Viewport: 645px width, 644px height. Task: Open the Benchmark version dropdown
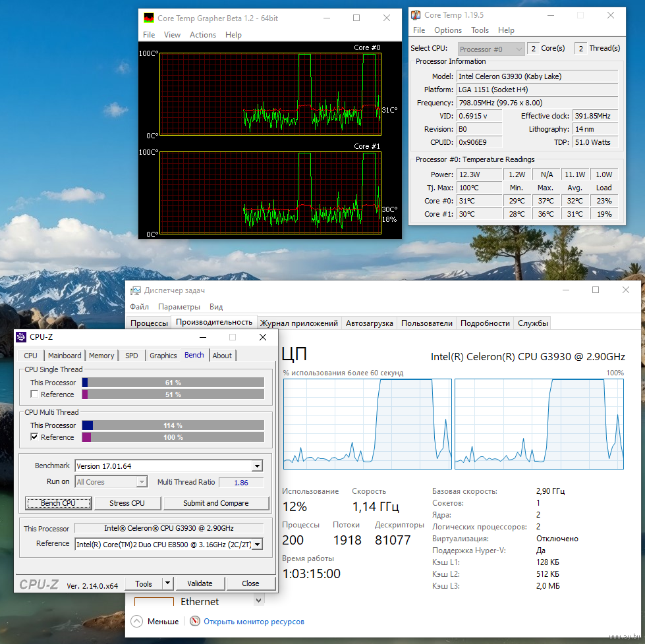(x=257, y=466)
